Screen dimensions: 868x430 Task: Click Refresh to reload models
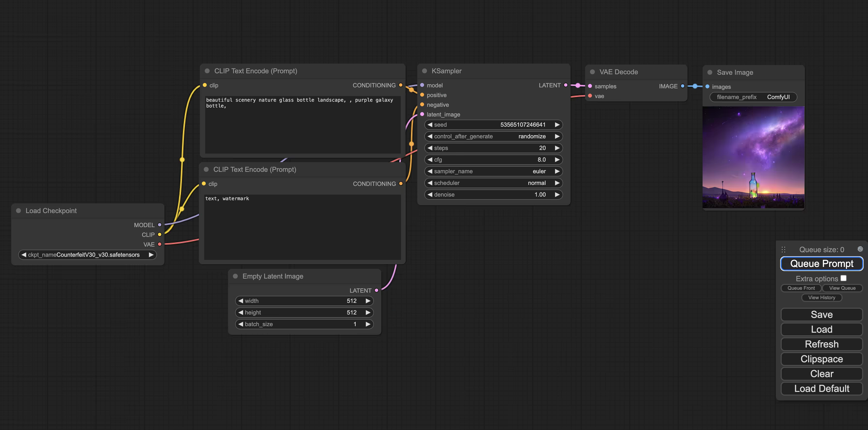(x=821, y=344)
